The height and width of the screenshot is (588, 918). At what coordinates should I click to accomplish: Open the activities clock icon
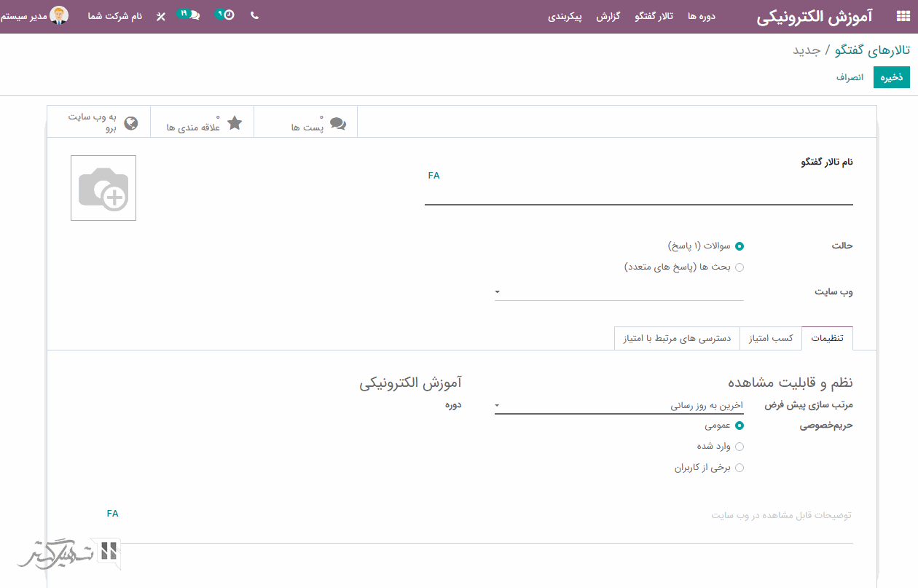227,15
